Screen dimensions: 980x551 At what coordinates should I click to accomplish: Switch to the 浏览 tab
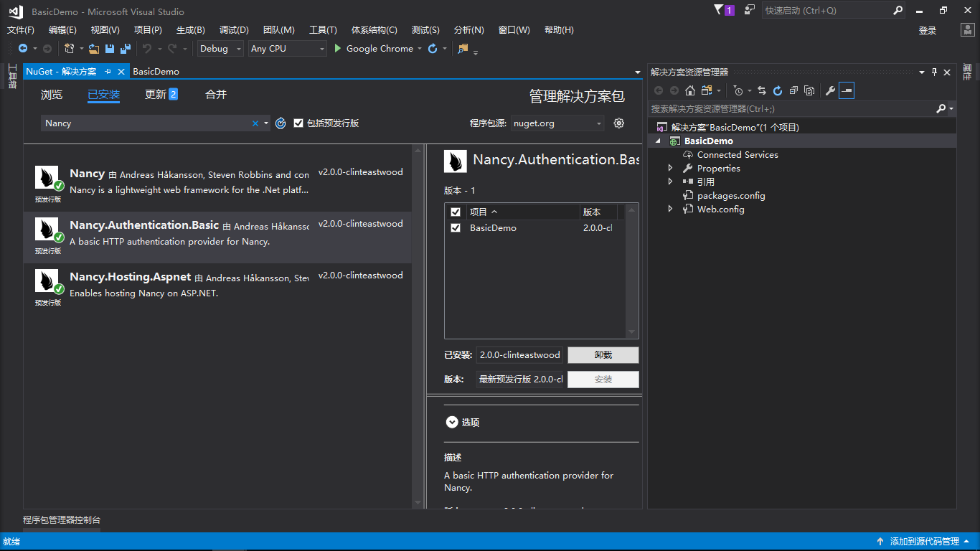(x=52, y=95)
